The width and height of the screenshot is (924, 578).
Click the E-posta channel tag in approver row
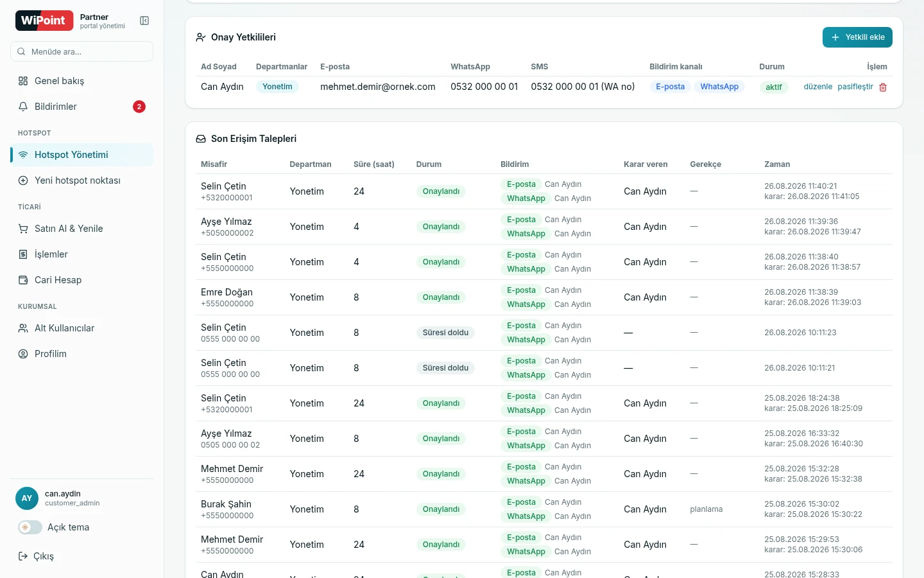pyautogui.click(x=671, y=87)
